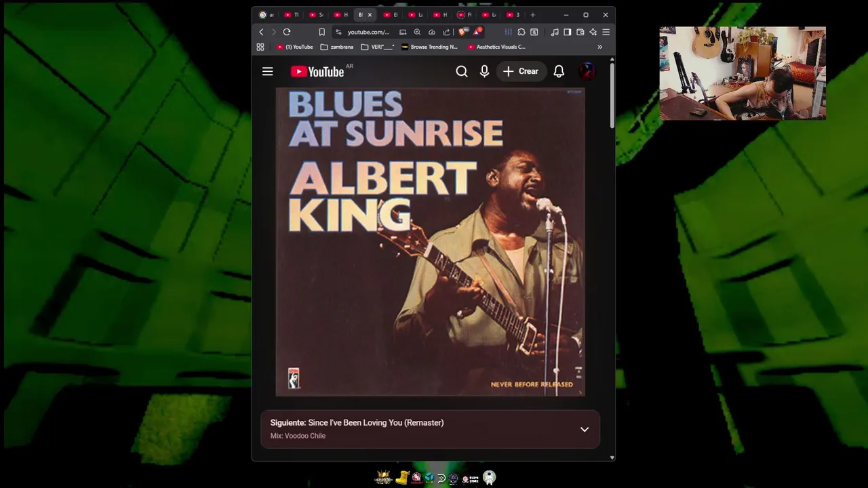868x488 pixels.
Task: Open the Brave Wallet icon
Action: (580, 32)
